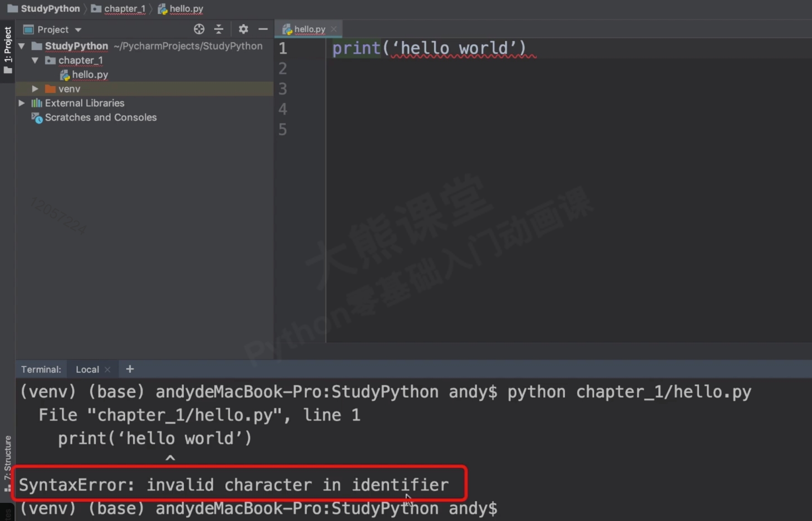Click the hello.py Python file icon in tree
Image resolution: width=812 pixels, height=521 pixels.
point(64,75)
